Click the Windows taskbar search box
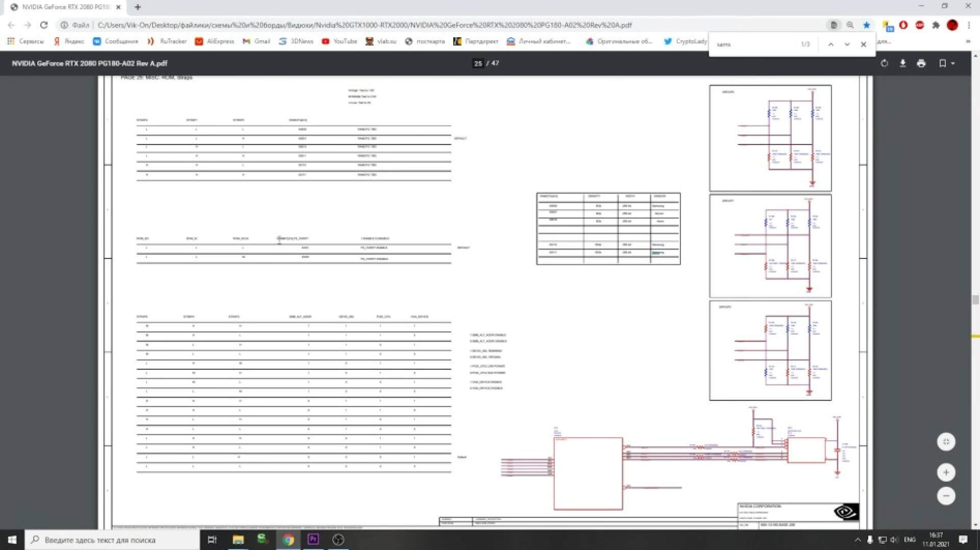Screen dimensions: 980x550 (x=112, y=540)
